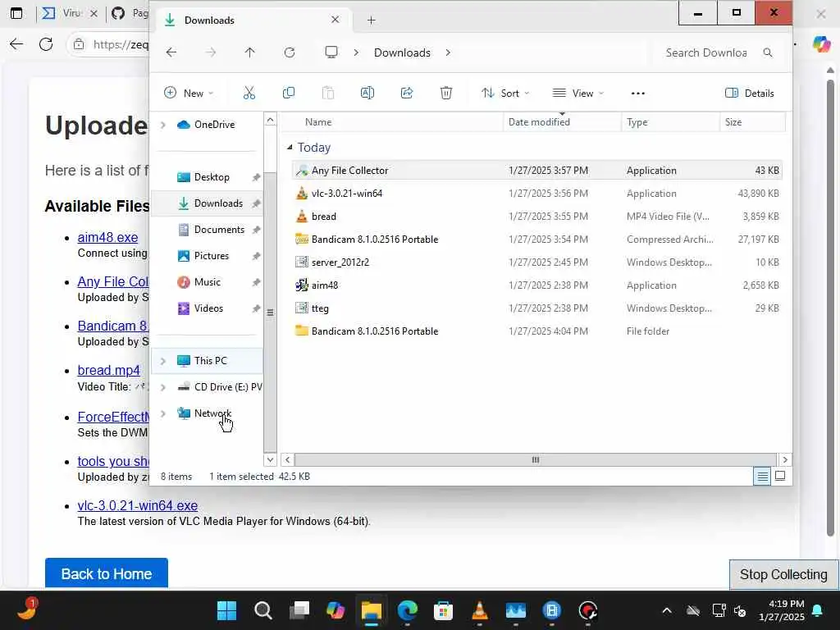Click the Rename icon in Explorer toolbar

tap(367, 94)
